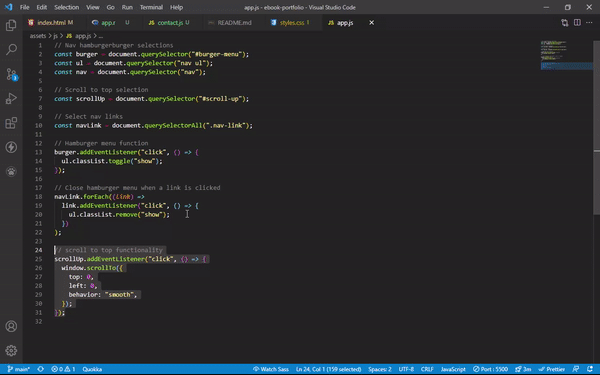Open the Run menu
This screenshot has height=375, width=600.
(127, 7)
